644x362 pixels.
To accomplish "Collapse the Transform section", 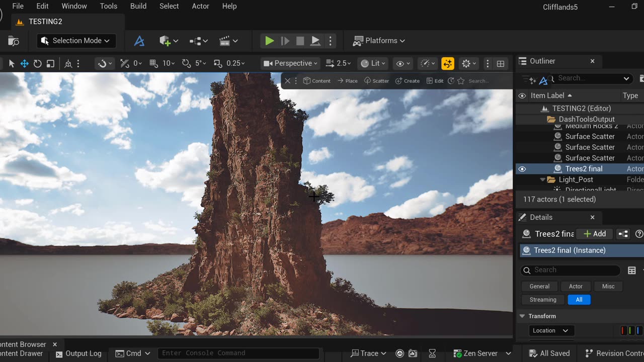I will point(522,316).
